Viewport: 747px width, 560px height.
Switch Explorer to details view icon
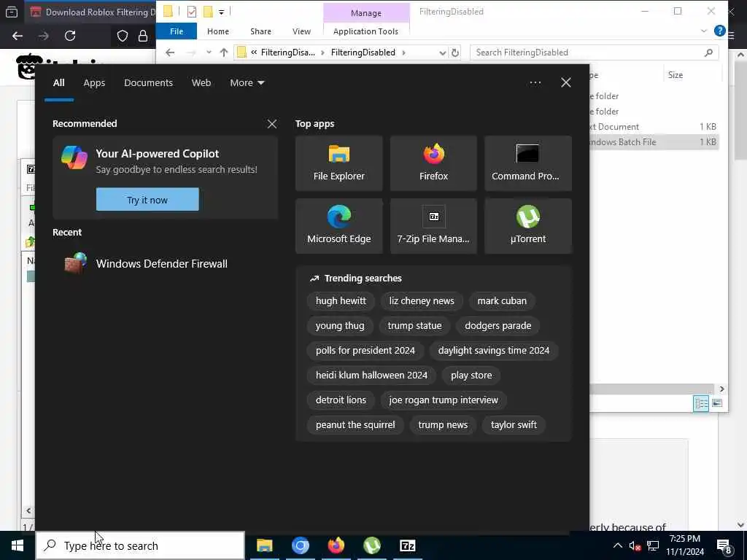coord(701,403)
